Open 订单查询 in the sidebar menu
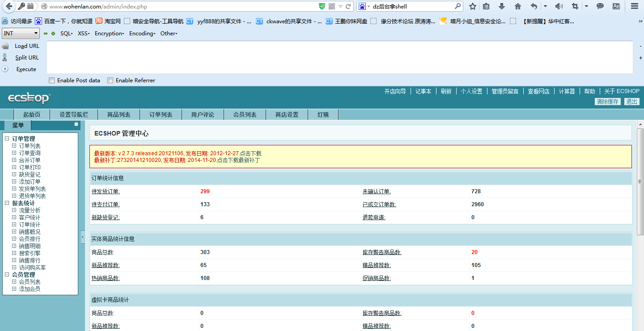 point(30,153)
